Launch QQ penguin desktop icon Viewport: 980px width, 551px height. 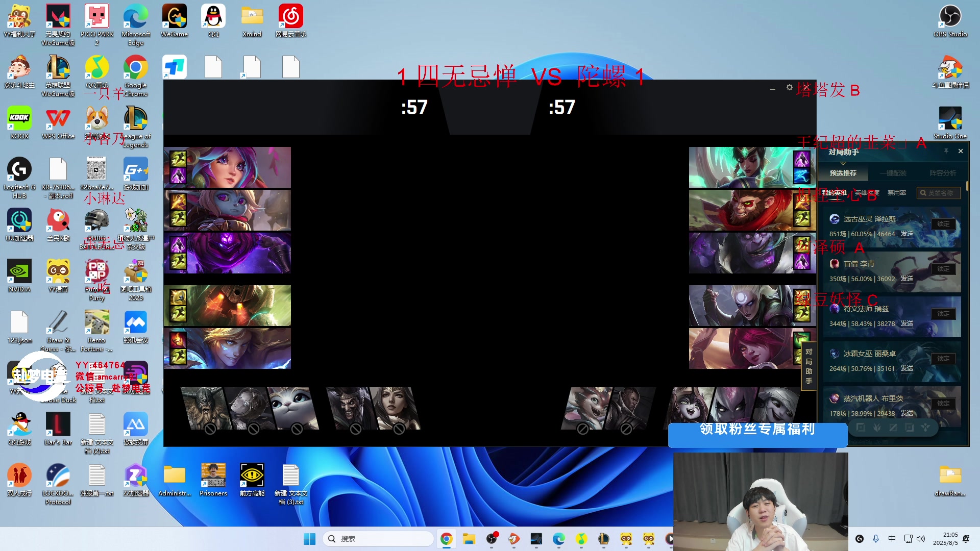pos(213,20)
